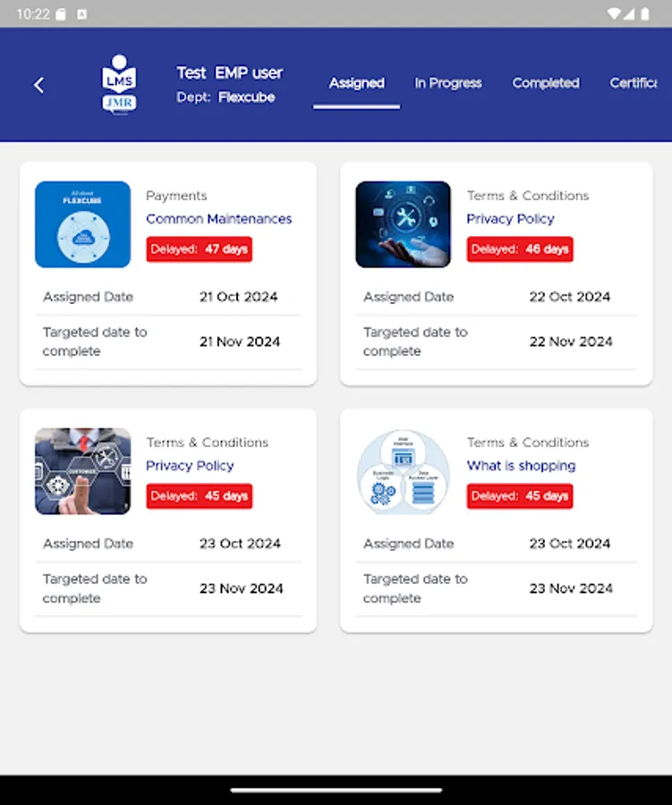
Task: Select assigned date 21 Oct 2024
Action: tap(238, 297)
